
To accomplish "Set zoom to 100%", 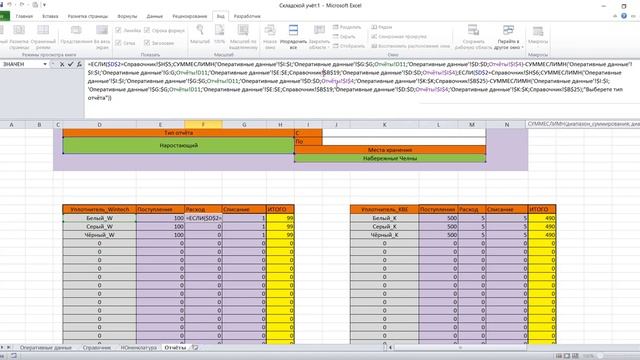I will pyautogui.click(x=219, y=34).
